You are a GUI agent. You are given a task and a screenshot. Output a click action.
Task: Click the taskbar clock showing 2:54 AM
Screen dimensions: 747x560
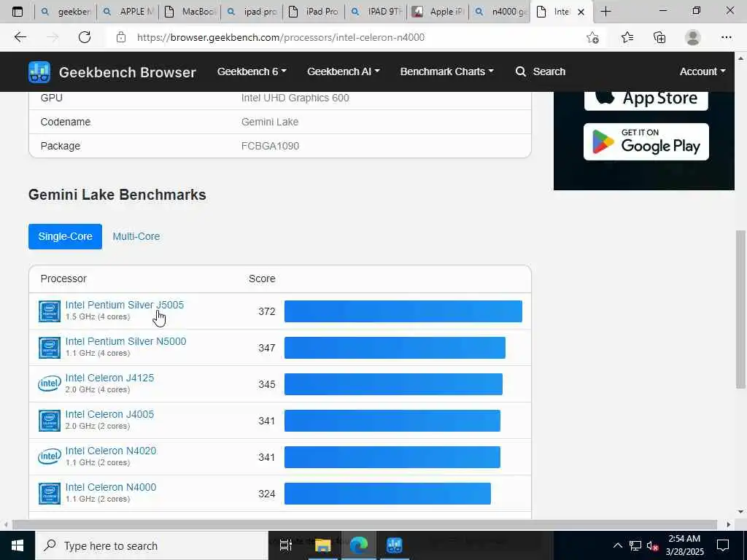[684, 545]
